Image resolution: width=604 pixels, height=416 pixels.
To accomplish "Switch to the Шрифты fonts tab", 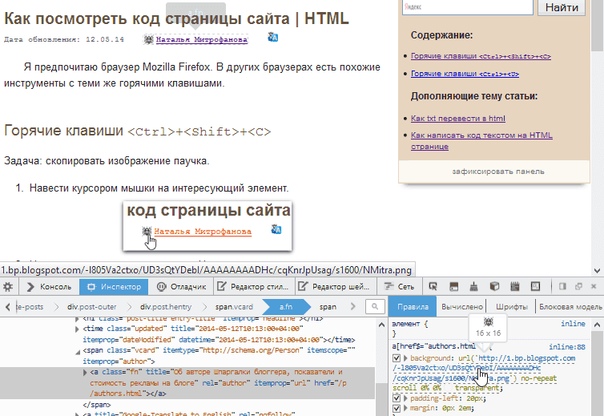I will (x=512, y=307).
